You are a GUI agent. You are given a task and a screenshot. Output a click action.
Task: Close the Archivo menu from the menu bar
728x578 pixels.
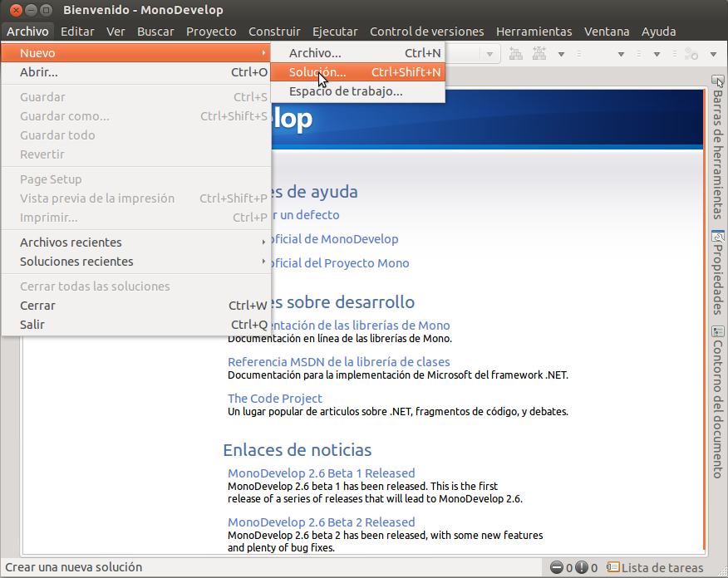coord(27,32)
